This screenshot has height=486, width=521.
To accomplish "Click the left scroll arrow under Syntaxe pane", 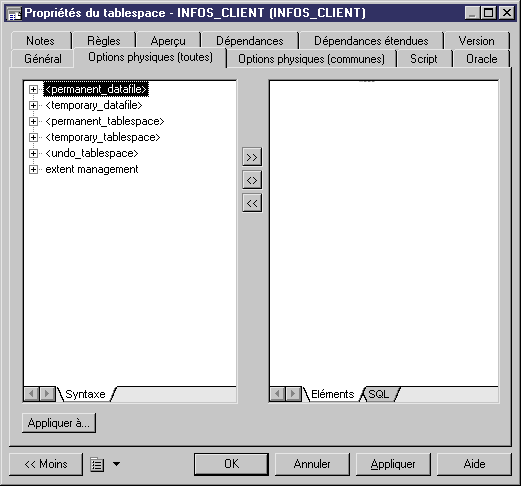I will [31, 394].
